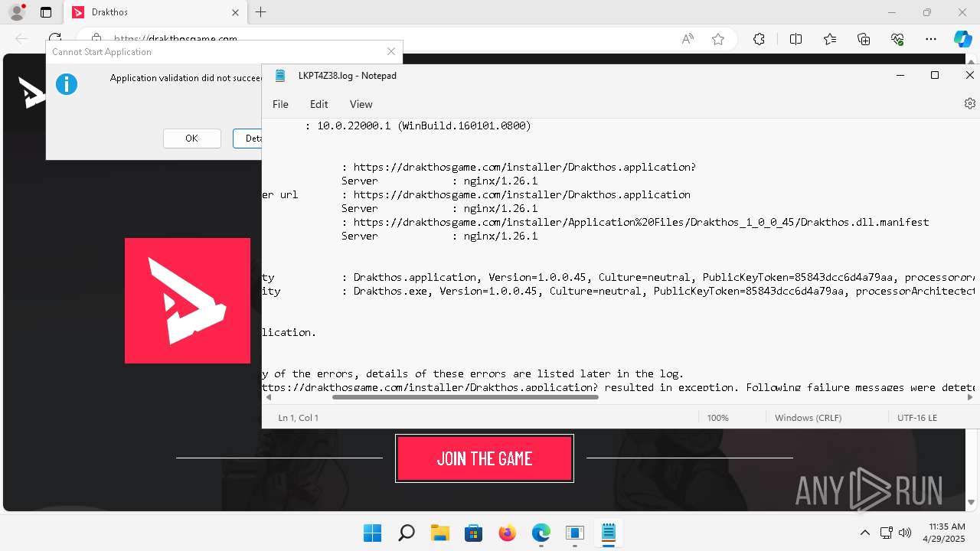Launch Firefox from taskbar

coord(507,533)
